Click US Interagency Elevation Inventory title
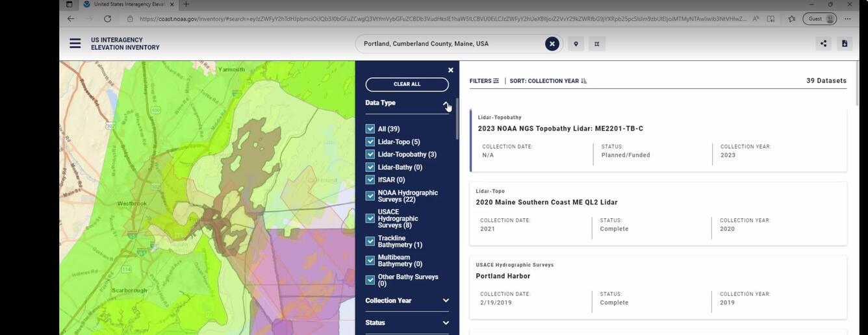The image size is (868, 335). point(125,43)
